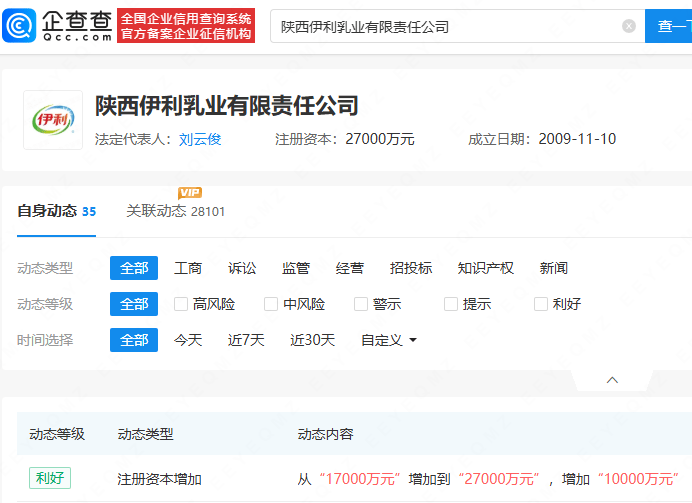Click the Qcc.com logo icon
This screenshot has width=692, height=503.
point(19,26)
